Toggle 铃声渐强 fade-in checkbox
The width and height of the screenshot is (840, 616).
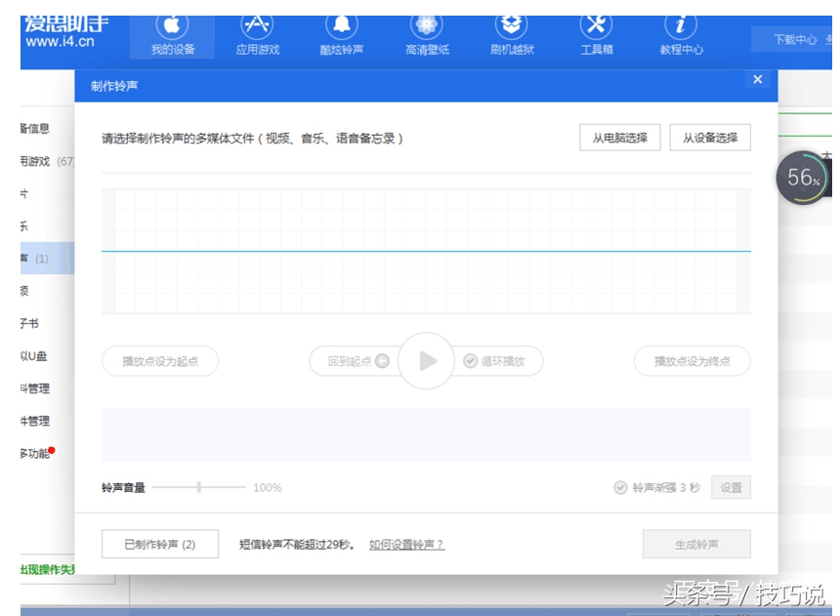pos(620,488)
